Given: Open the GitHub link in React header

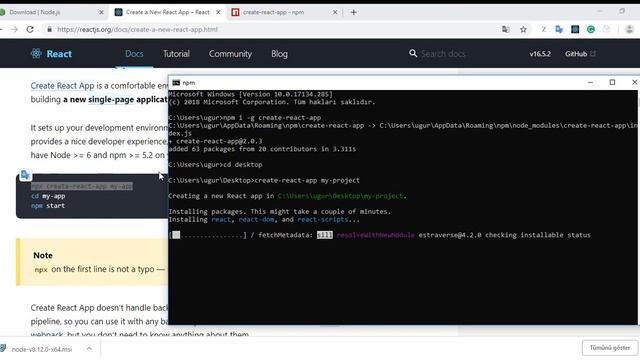Looking at the screenshot, I should click(x=580, y=54).
